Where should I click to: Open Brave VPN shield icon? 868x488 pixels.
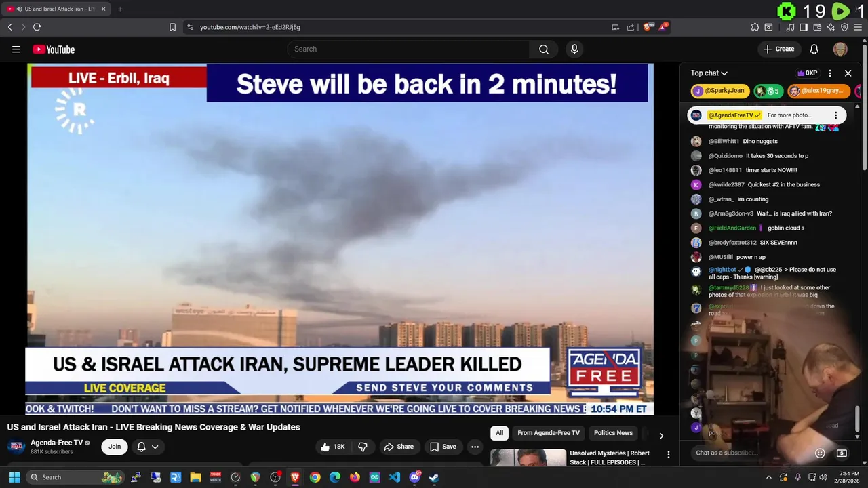(x=844, y=27)
